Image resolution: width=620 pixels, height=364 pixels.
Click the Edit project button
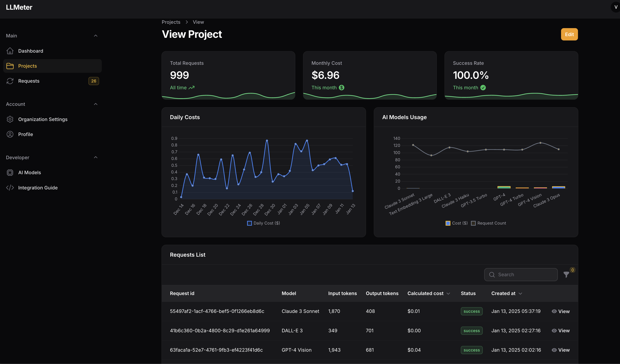[x=569, y=34]
